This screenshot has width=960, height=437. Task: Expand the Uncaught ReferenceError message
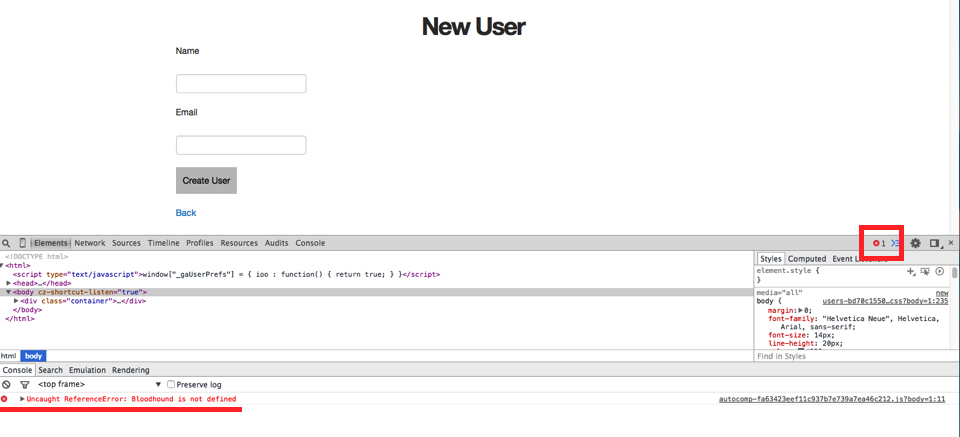coord(23,399)
